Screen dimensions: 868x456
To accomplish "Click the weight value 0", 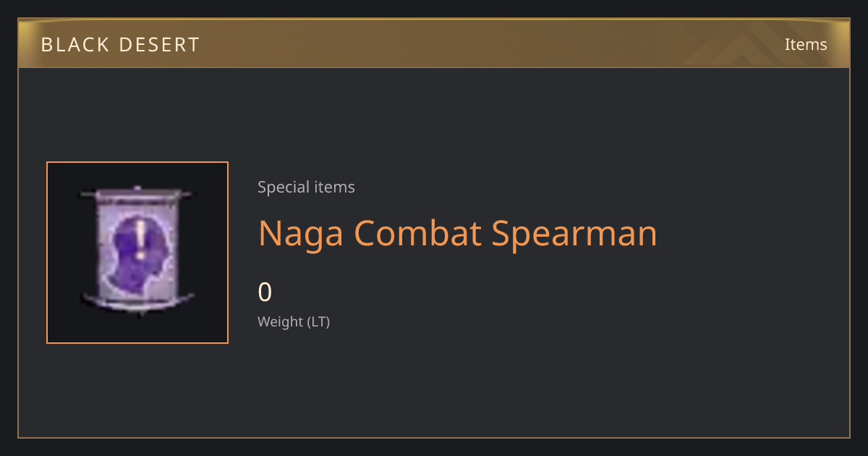I will tap(265, 292).
